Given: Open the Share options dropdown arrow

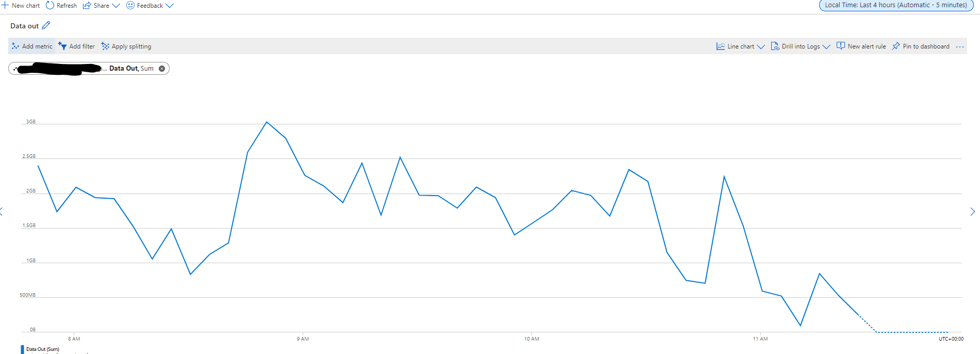Looking at the screenshot, I should pos(115,5).
